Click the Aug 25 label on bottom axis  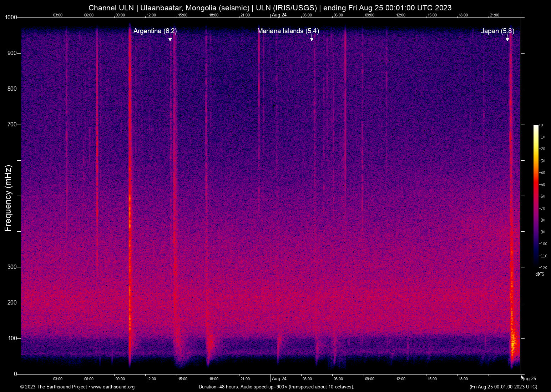(x=529, y=379)
